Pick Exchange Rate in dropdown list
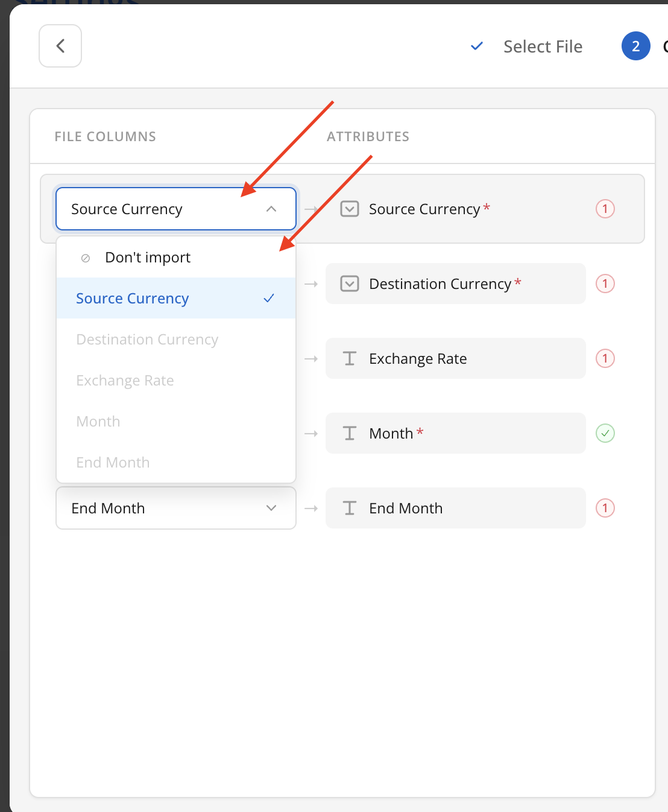 [x=176, y=380]
